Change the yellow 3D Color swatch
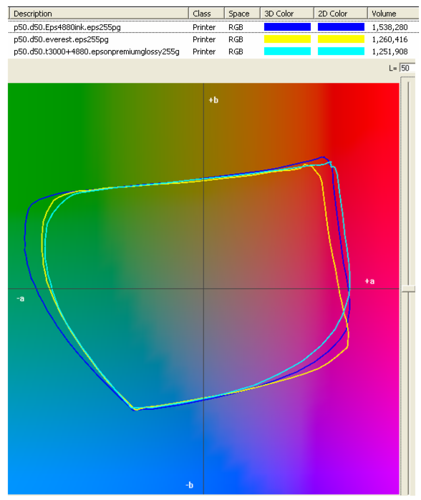The image size is (421, 500). [x=287, y=39]
